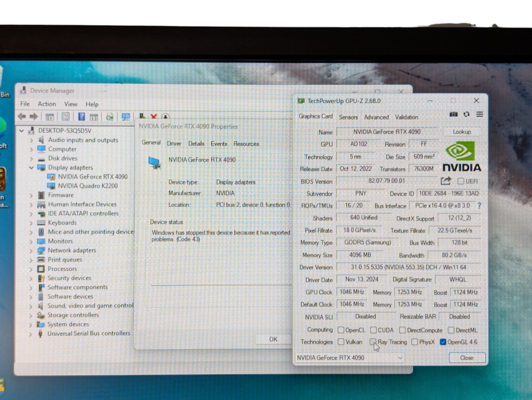
Task: Open Device Manager help via blue question mark icon
Action: coord(82,116)
